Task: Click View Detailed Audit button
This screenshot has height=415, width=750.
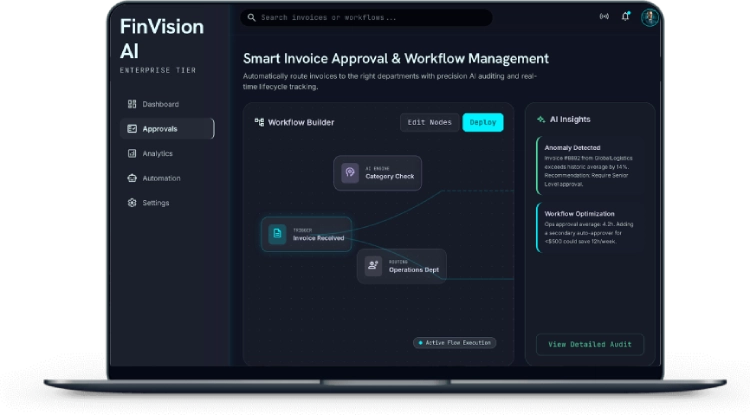Action: click(590, 344)
